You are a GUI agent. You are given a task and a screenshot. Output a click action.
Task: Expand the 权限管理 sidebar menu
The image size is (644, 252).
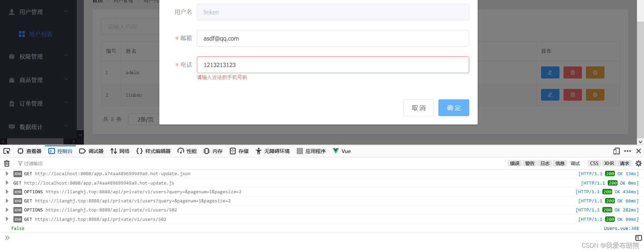tap(38, 56)
